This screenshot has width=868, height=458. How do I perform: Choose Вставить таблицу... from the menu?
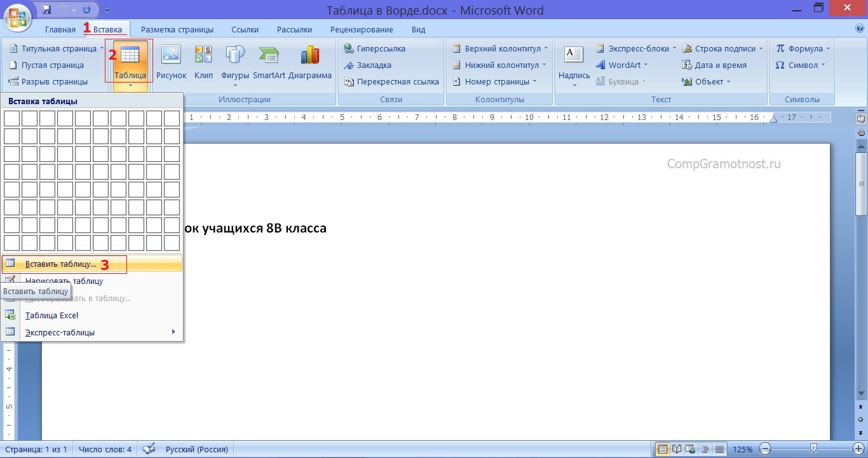click(61, 264)
